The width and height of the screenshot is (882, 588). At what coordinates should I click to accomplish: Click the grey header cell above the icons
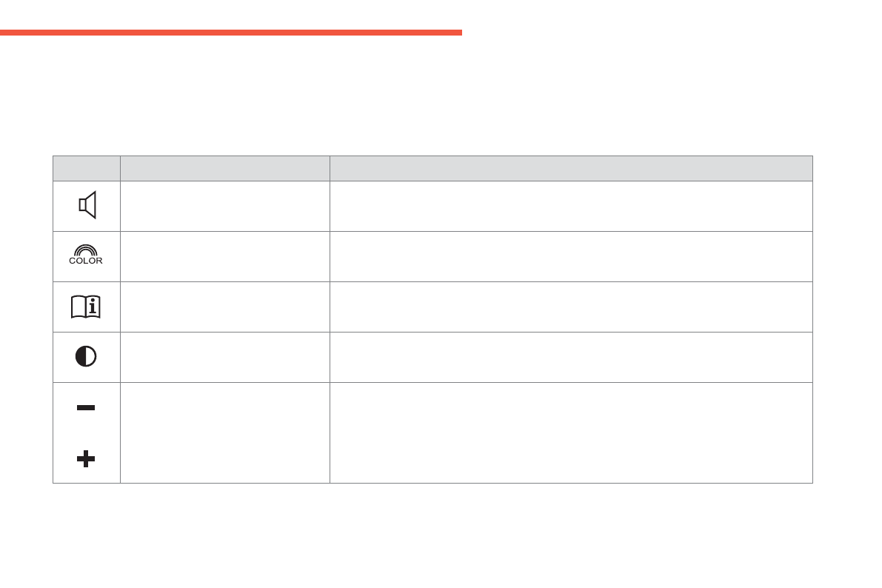87,168
